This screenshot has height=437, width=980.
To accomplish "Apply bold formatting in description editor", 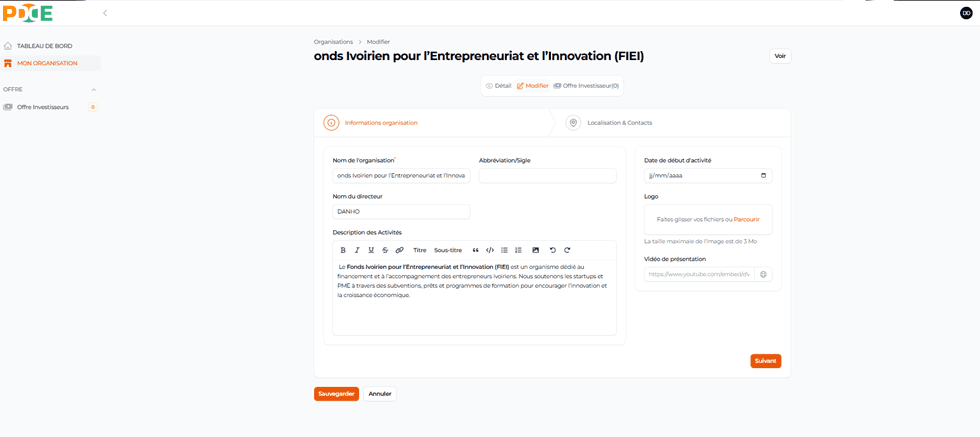I will 343,250.
